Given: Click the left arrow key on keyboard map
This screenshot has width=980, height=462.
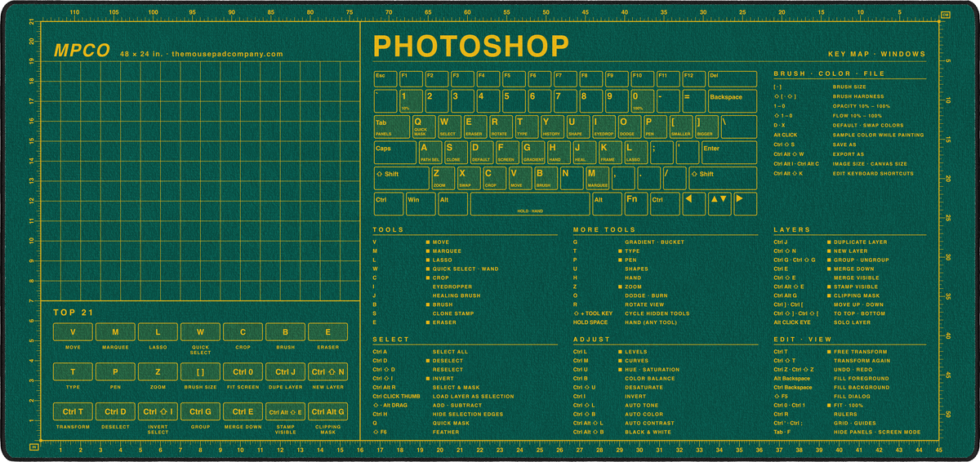Looking at the screenshot, I should click(693, 203).
